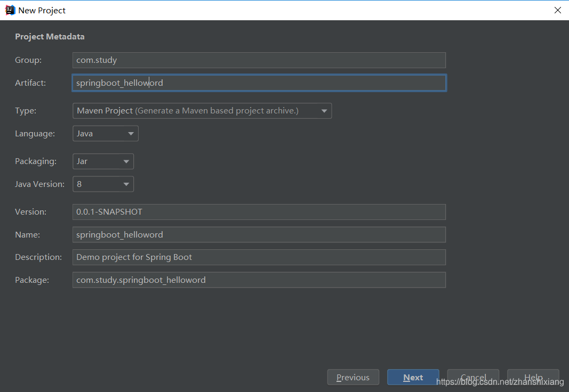569x392 pixels.
Task: Open the Language dropdown showing Java
Action: (105, 134)
